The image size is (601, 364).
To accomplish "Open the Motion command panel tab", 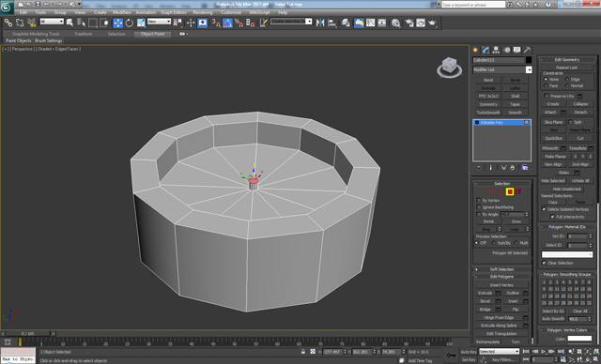I will (507, 50).
